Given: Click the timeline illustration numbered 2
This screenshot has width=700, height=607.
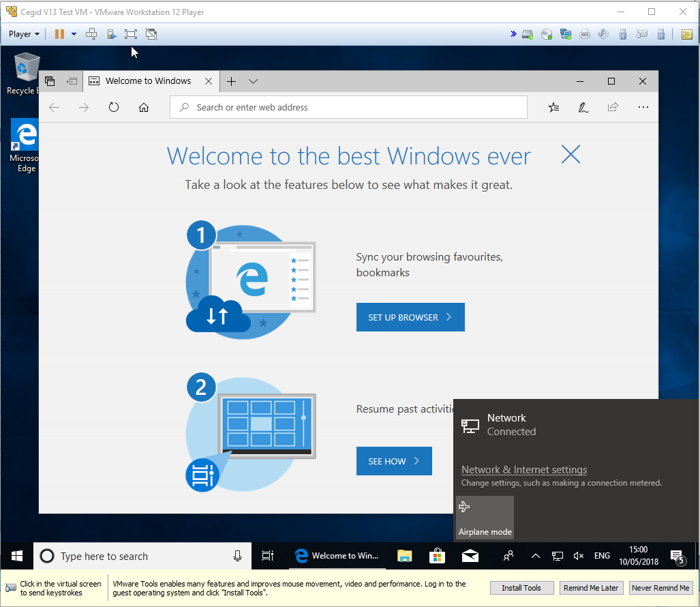Looking at the screenshot, I should tap(251, 432).
